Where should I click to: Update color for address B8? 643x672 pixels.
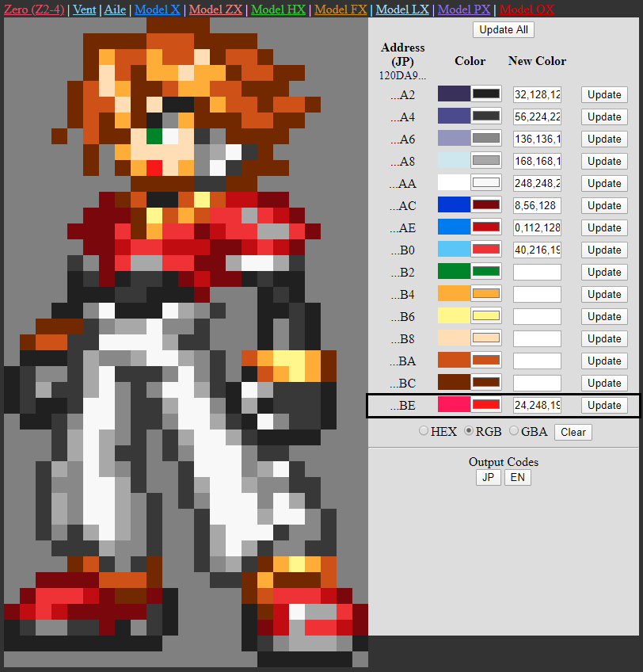(604, 339)
